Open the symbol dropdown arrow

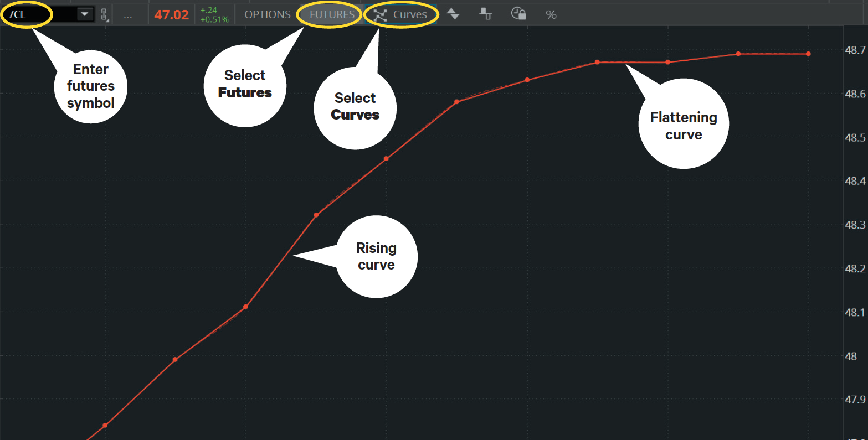tap(85, 15)
